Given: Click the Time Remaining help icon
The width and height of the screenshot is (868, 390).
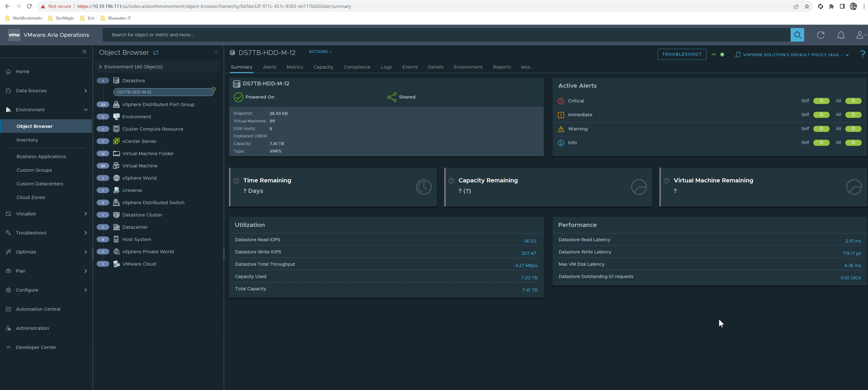Looking at the screenshot, I should [x=236, y=181].
